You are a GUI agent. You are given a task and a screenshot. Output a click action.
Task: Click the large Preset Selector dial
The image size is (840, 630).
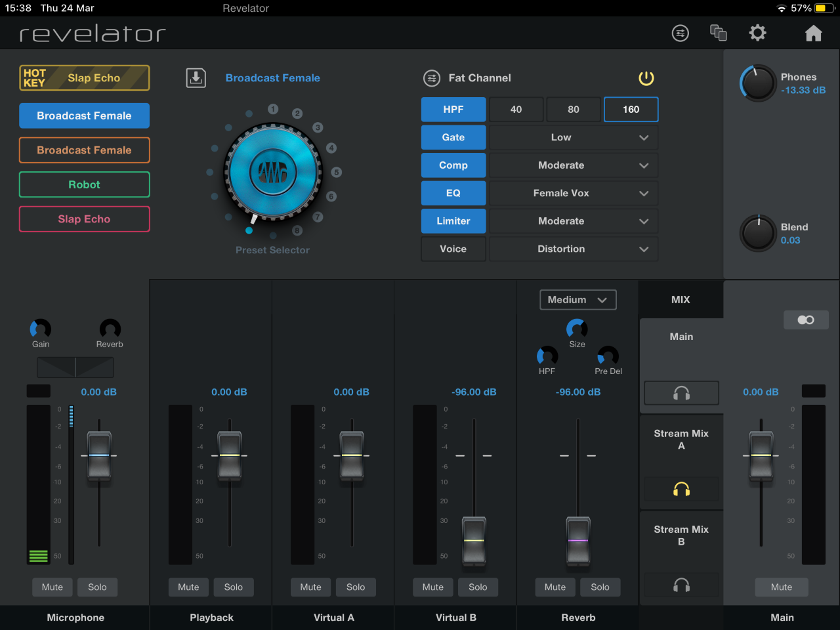tap(273, 173)
